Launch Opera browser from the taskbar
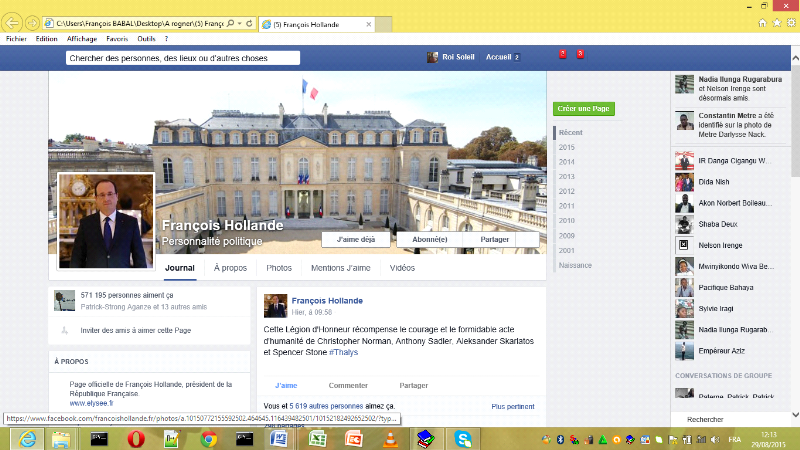 pos(136,438)
